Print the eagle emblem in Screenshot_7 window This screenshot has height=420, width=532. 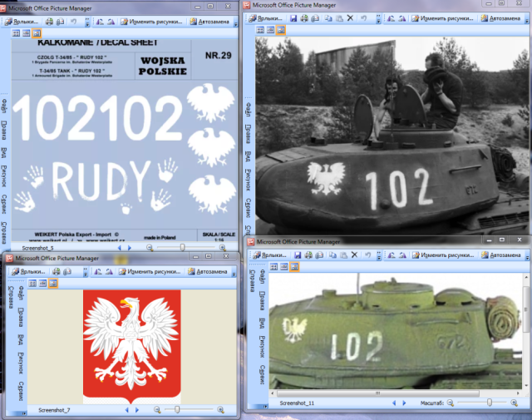tap(57, 271)
